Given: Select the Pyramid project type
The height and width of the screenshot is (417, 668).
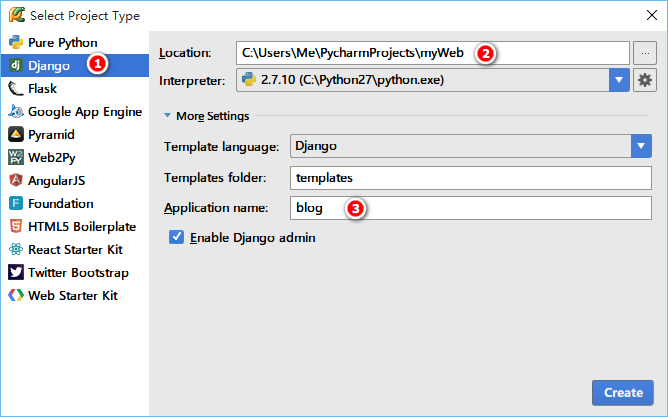Looking at the screenshot, I should (x=75, y=134).
